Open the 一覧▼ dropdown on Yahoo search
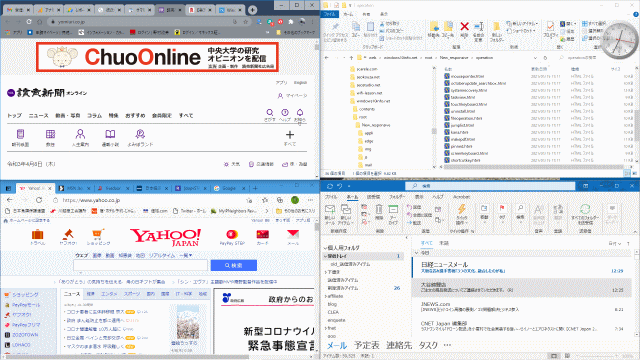The width and height of the screenshot is (640, 360). (x=186, y=255)
